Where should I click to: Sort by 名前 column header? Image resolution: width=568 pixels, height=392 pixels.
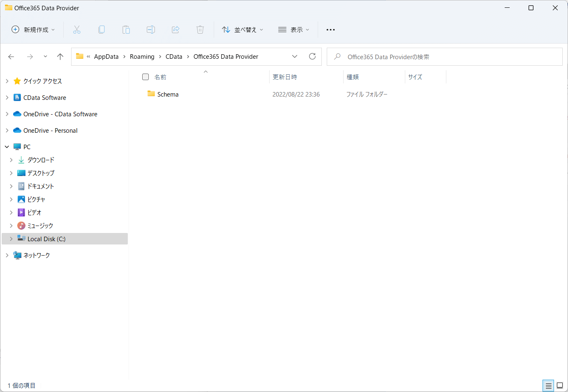[160, 77]
